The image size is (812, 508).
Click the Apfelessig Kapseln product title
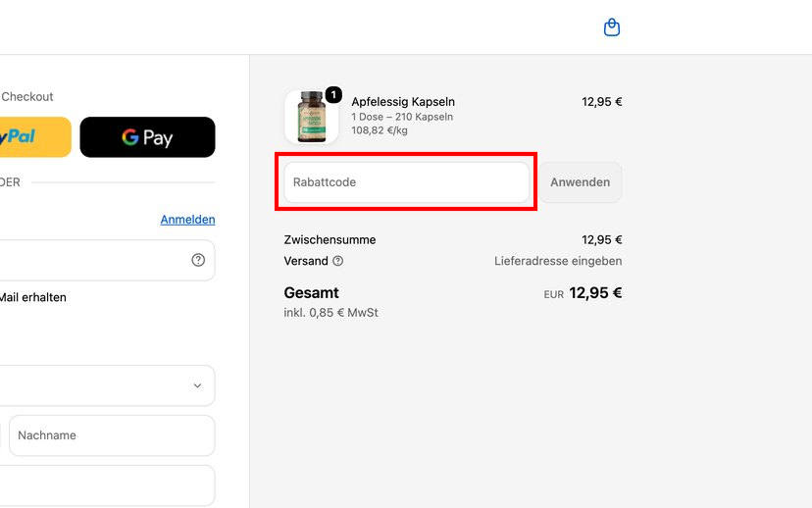pyautogui.click(x=403, y=101)
